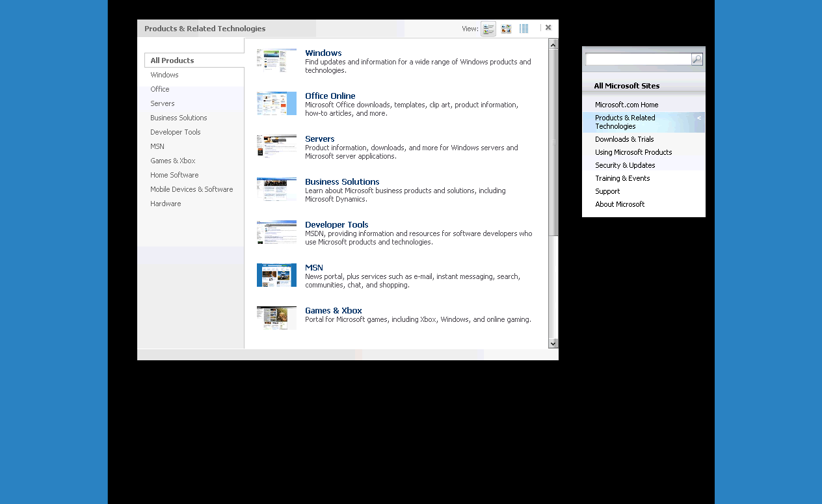Select Hardware in the category list
The width and height of the screenshot is (822, 504).
pos(166,204)
